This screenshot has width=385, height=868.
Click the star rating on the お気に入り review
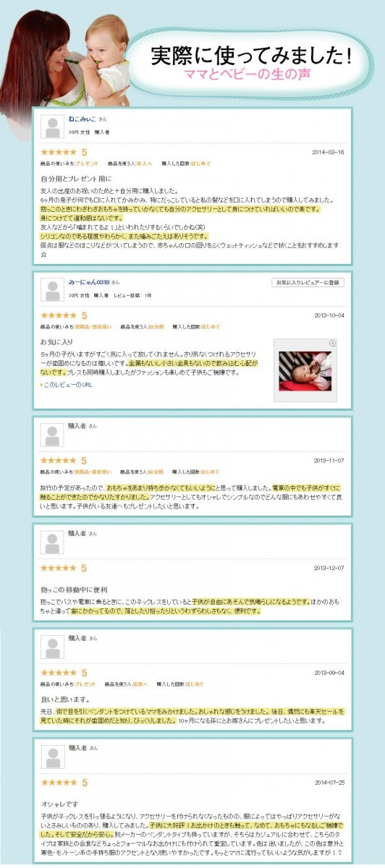point(59,316)
